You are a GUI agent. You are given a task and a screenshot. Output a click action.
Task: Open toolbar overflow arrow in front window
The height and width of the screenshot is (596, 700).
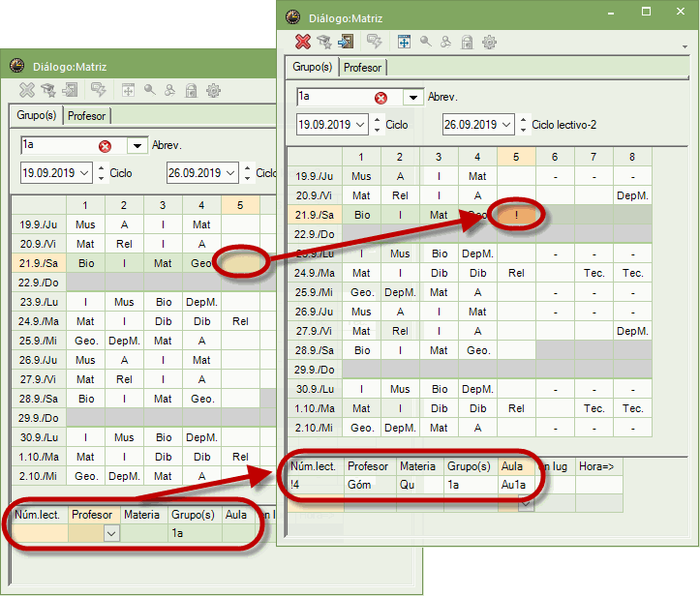(685, 46)
